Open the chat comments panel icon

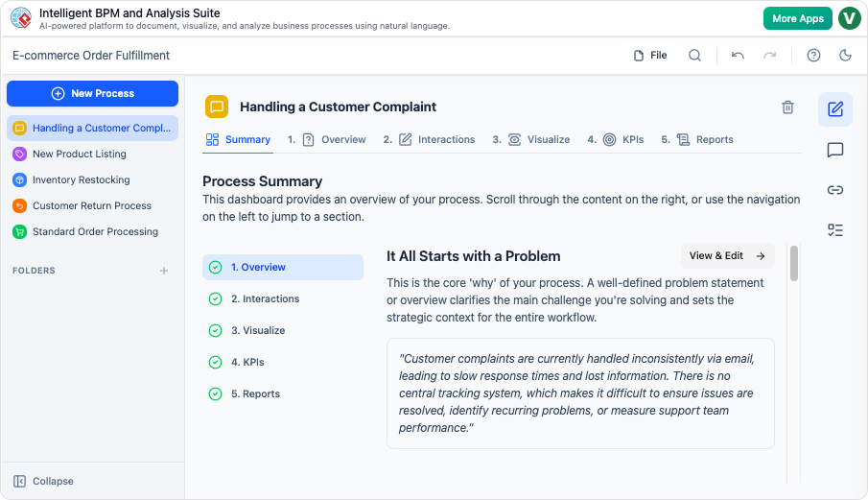(x=834, y=150)
